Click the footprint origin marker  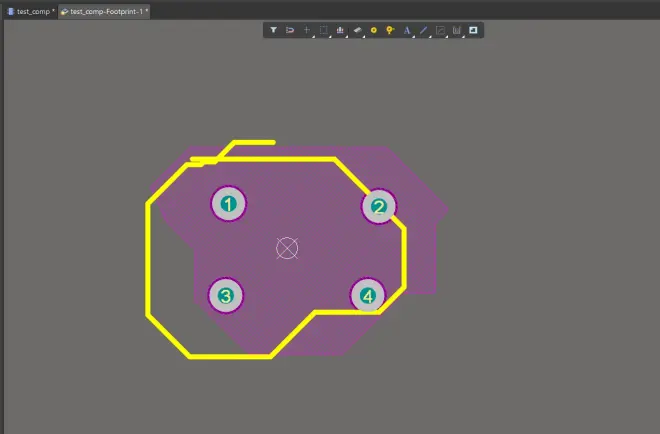click(287, 248)
